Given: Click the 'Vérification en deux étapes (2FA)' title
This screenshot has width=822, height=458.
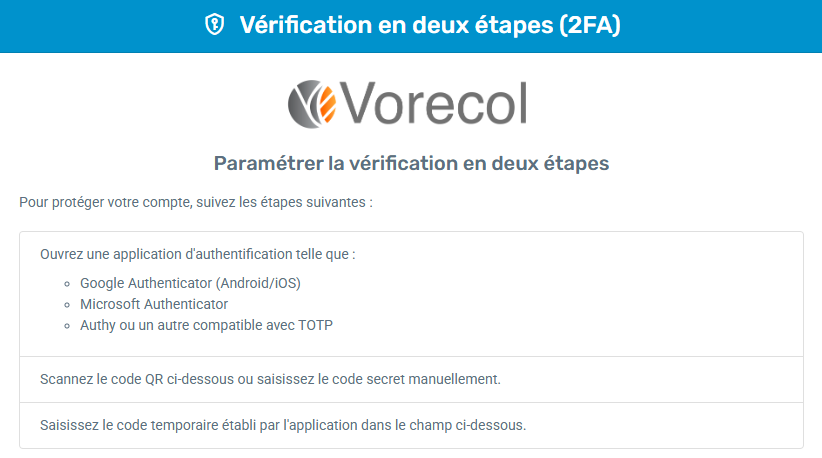Looking at the screenshot, I should click(430, 25).
